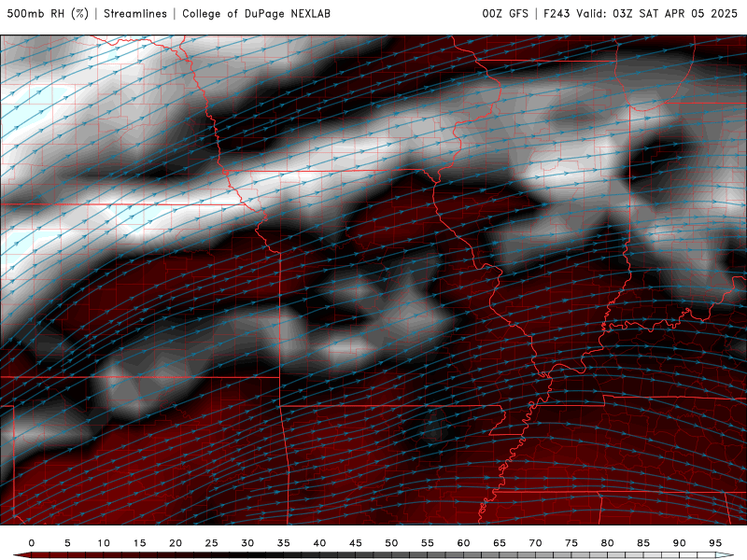Click the '00Z GFS' model run label
Image resolution: width=747 pixels, height=560 pixels.
(x=505, y=14)
